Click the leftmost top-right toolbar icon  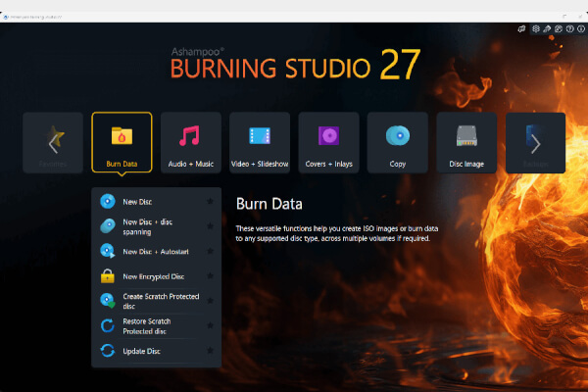[x=521, y=28]
